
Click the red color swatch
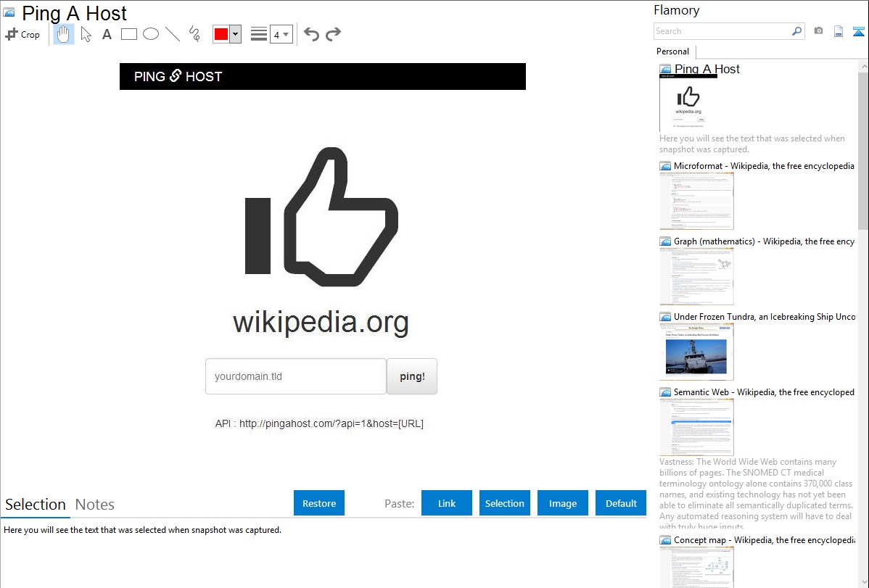221,34
